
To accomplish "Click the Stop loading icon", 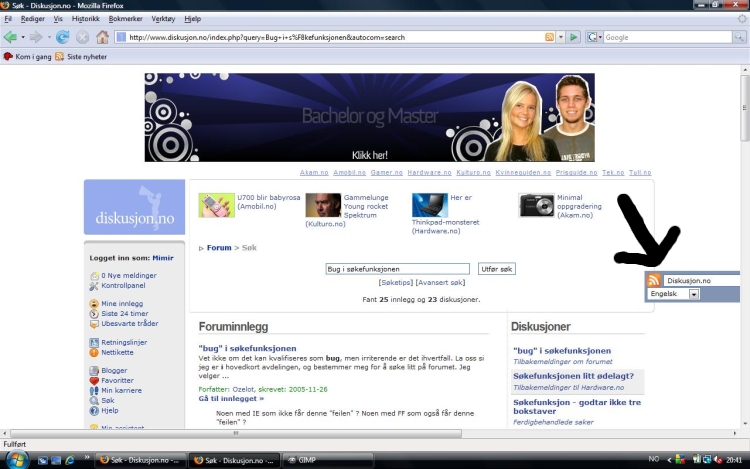I will click(82, 37).
